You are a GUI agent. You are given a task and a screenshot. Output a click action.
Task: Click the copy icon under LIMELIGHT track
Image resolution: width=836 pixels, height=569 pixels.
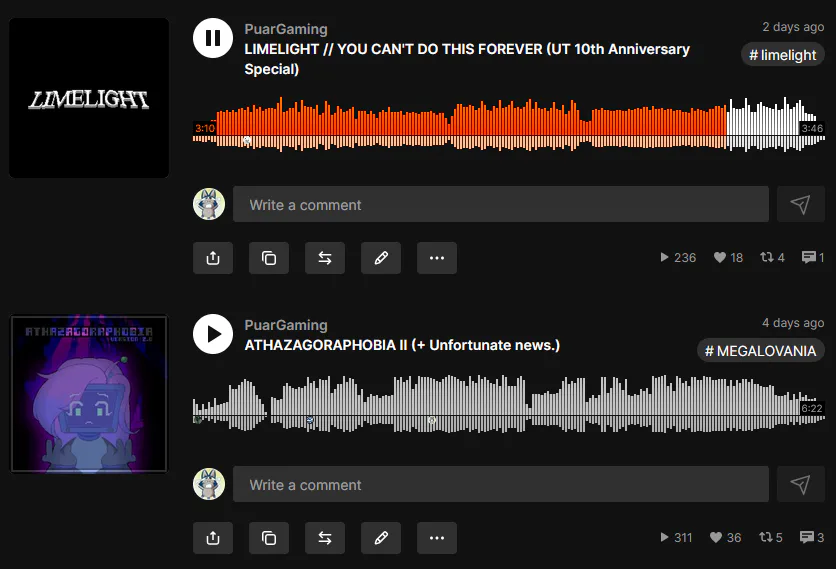(x=269, y=258)
